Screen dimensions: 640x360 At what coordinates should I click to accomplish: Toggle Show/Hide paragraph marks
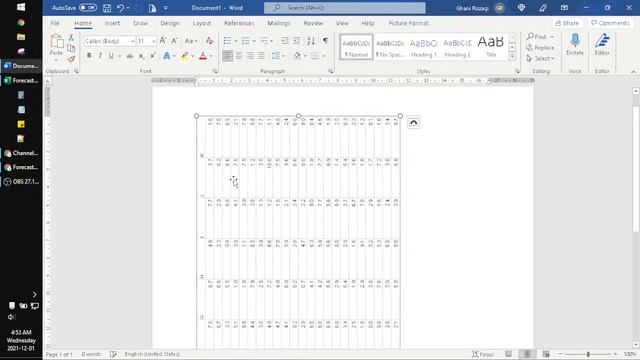(325, 41)
